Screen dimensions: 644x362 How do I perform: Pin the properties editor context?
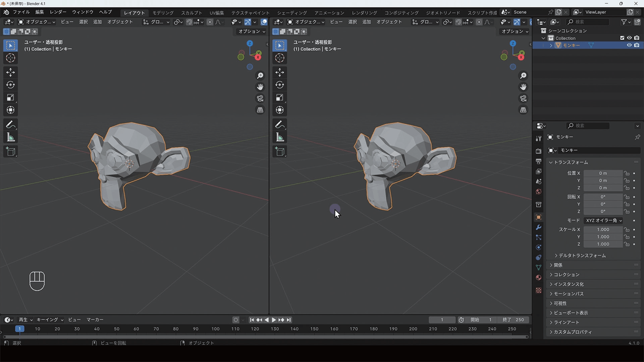pos(637,137)
